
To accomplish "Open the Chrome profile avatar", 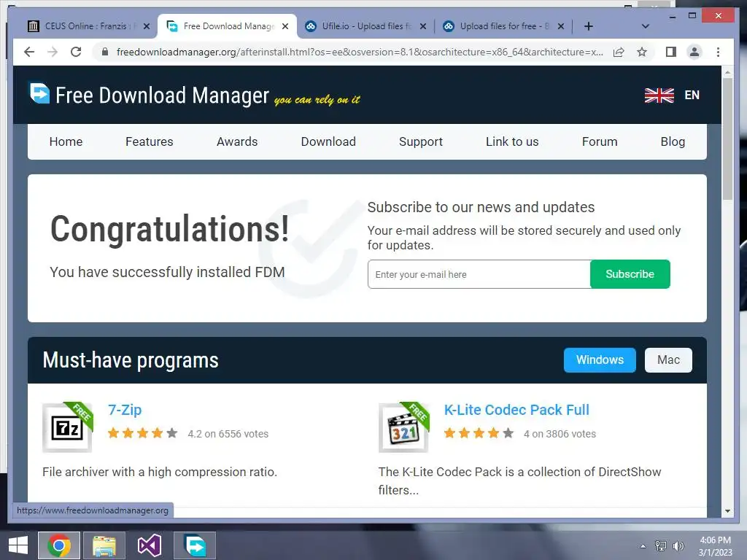I will click(x=694, y=52).
